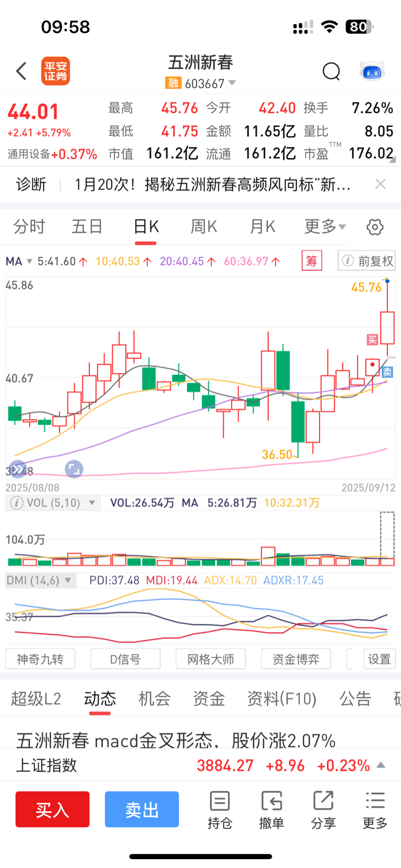The width and height of the screenshot is (401, 868).
Task: Expand the 上证指数 index bar arrow
Action: 381,765
